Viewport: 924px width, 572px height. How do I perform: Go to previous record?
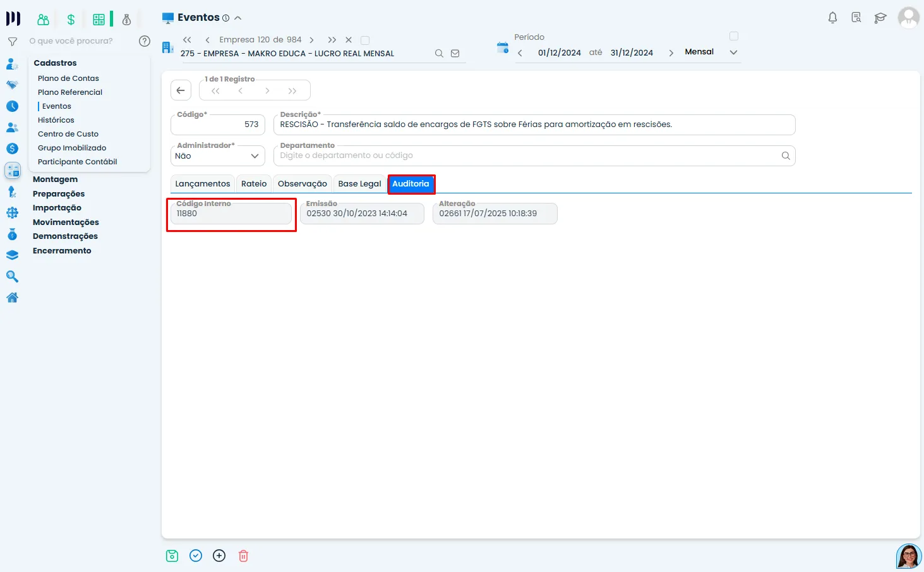[240, 91]
